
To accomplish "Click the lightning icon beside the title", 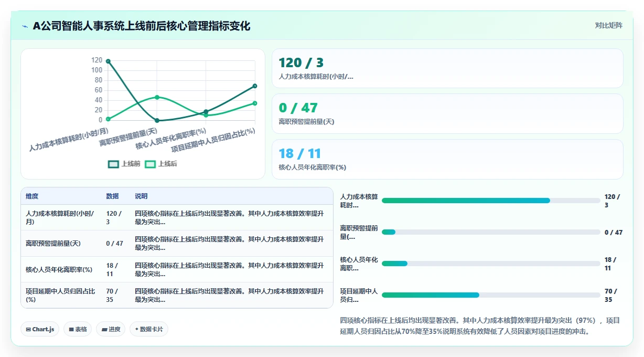I will click(25, 26).
